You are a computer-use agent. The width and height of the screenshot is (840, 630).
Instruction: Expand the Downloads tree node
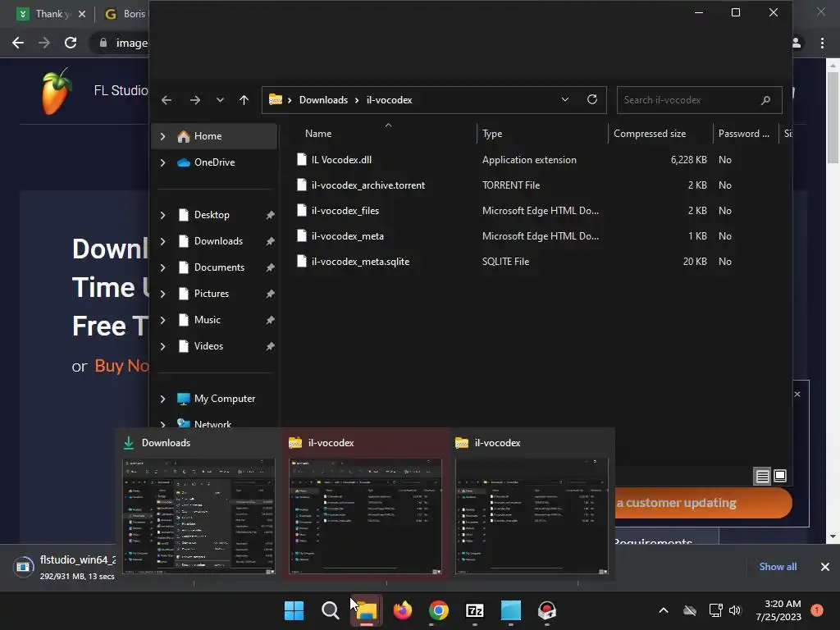coord(163,242)
